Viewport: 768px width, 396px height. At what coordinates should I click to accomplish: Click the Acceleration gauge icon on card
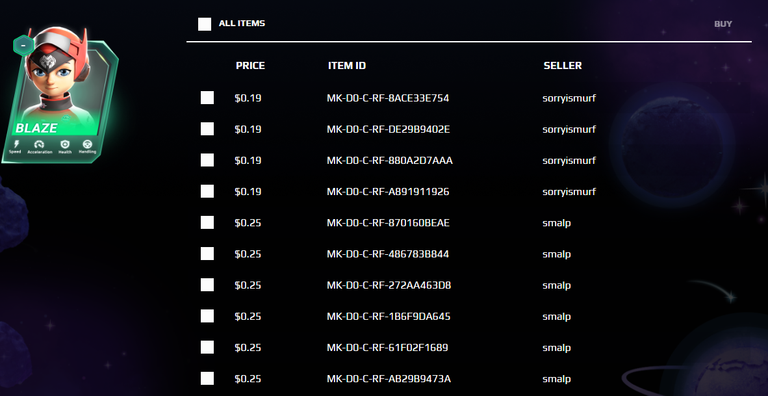point(39,144)
